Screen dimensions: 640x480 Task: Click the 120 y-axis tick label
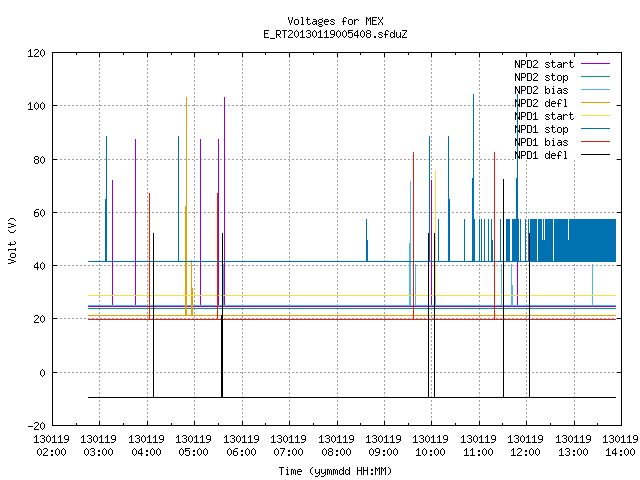(x=36, y=53)
